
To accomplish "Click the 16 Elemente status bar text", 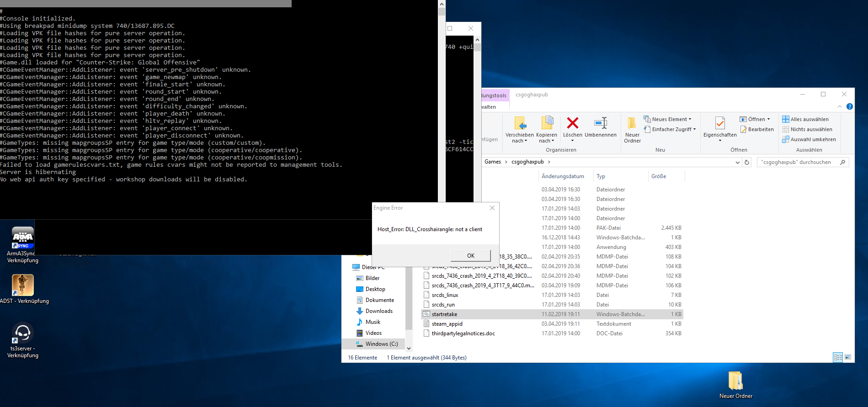I will tap(362, 358).
